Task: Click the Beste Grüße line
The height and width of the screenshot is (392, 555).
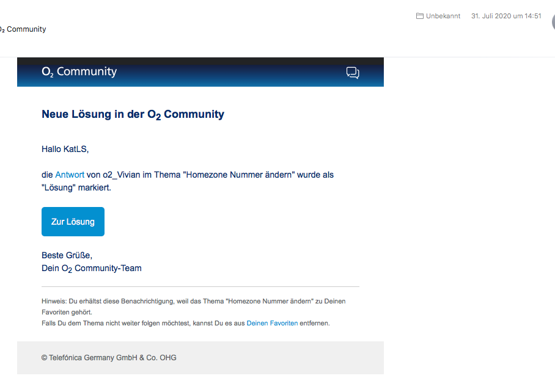Action: (x=67, y=255)
